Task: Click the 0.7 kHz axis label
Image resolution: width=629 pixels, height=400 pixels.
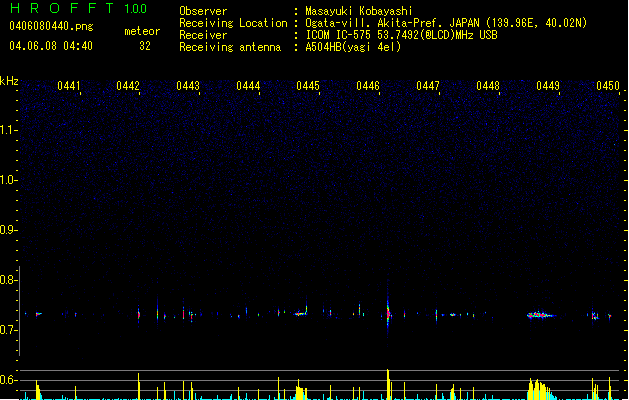Action: click(x=8, y=330)
